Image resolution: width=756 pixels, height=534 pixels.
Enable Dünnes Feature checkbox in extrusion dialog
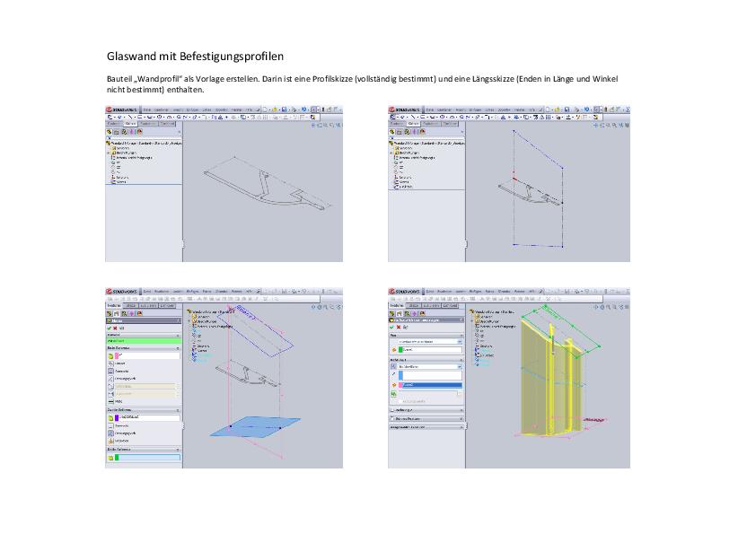click(392, 419)
